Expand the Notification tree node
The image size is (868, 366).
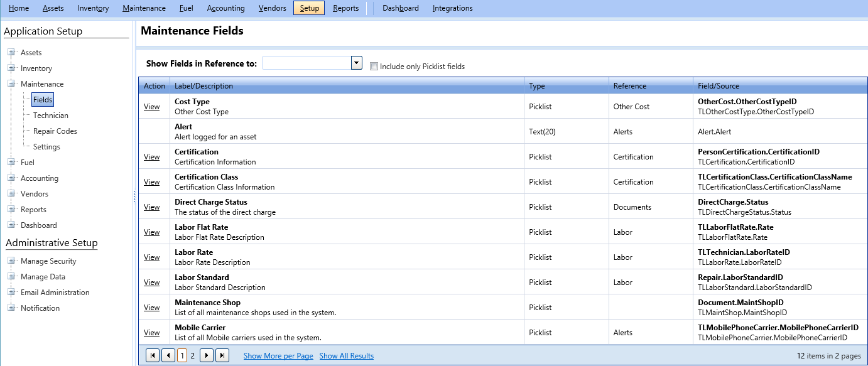tap(11, 308)
